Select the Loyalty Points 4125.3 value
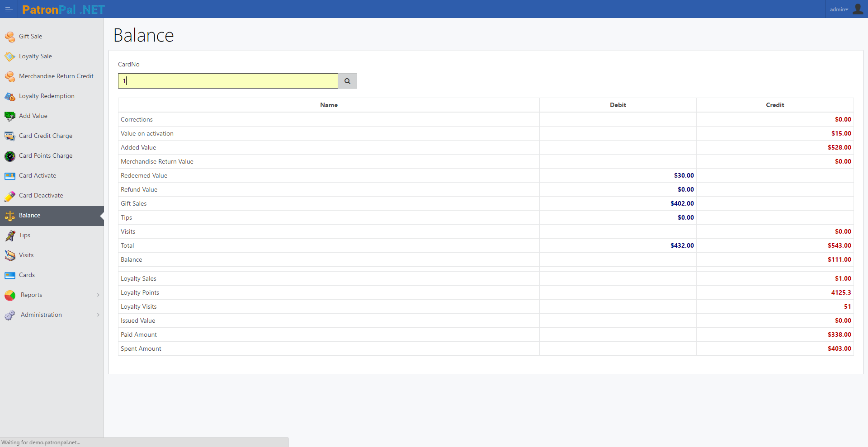The image size is (868, 447). pyautogui.click(x=841, y=292)
